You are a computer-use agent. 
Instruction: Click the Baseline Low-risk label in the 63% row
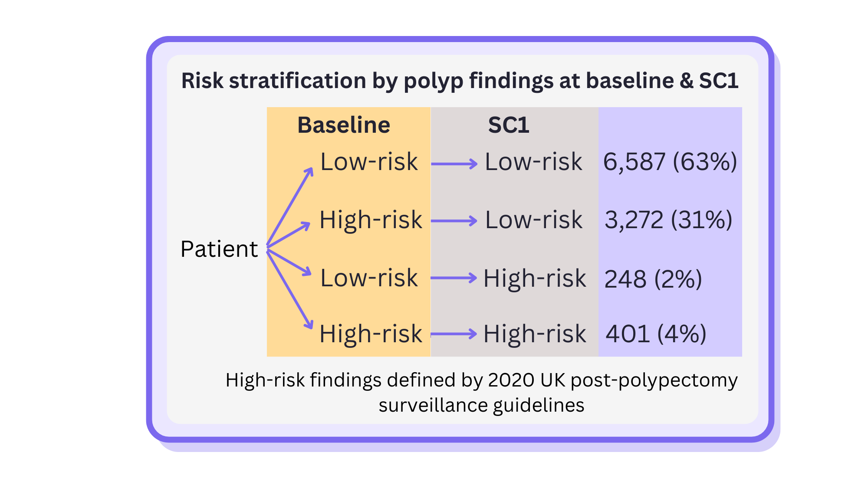tap(369, 162)
